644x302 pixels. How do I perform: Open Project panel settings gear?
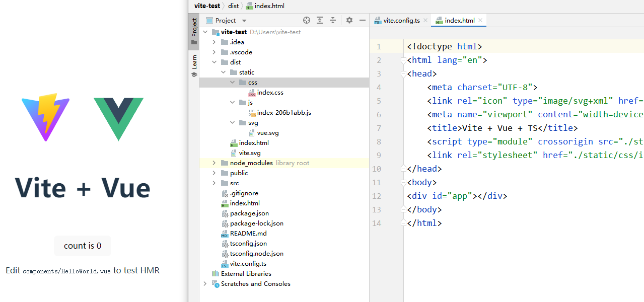[x=349, y=20]
